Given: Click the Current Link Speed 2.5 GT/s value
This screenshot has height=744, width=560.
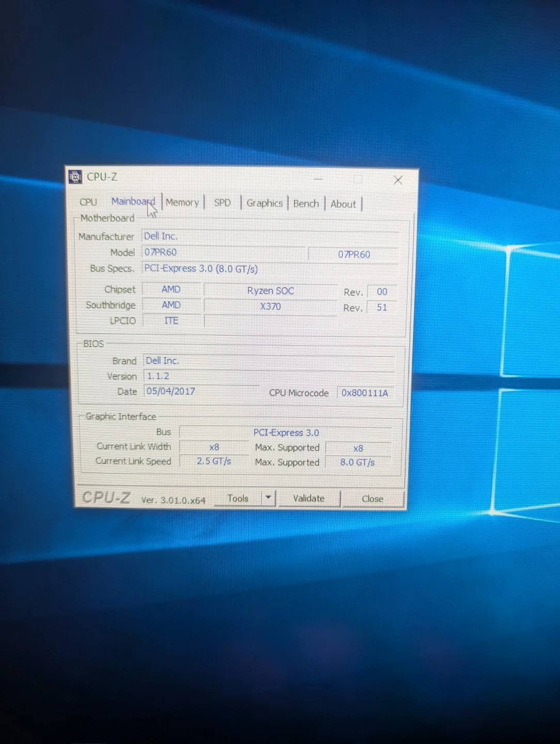Looking at the screenshot, I should click(x=214, y=461).
